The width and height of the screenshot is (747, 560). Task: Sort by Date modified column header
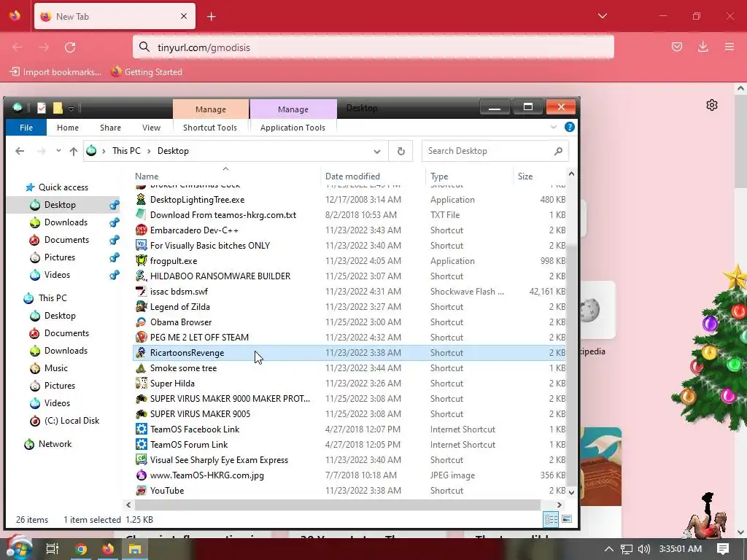[352, 176]
